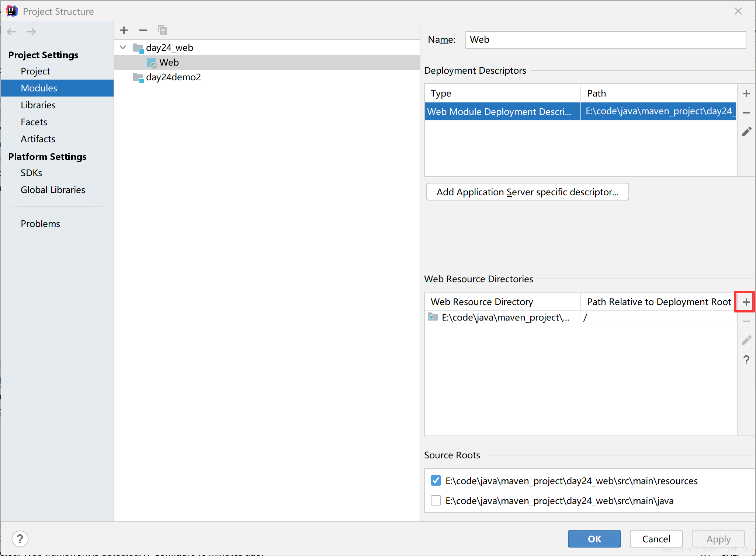The height and width of the screenshot is (556, 756).
Task: Add Application Server specific descriptor
Action: click(x=528, y=192)
